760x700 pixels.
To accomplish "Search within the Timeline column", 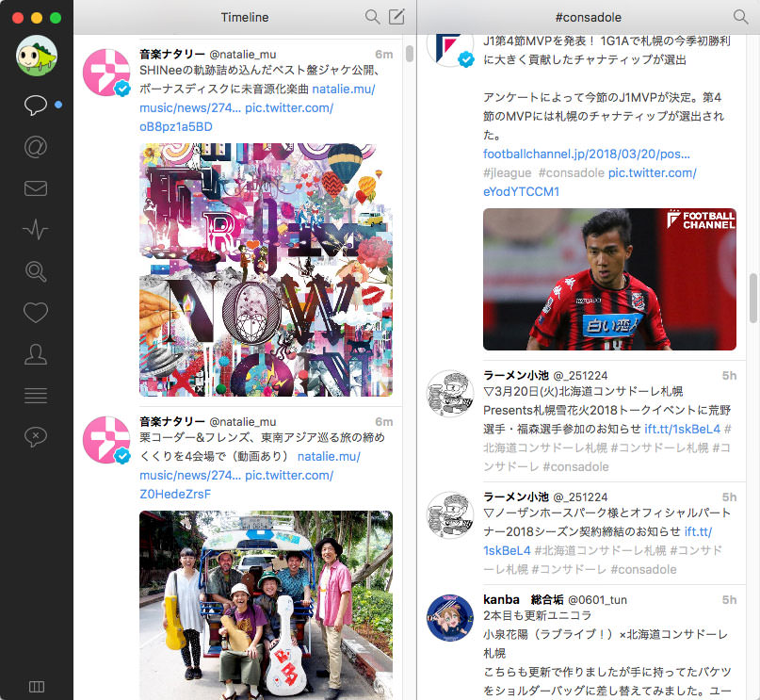I will point(372,17).
